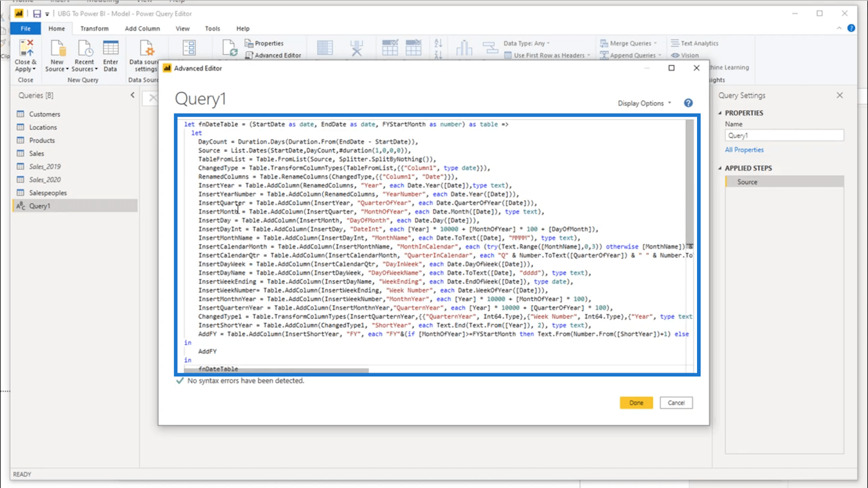868x488 pixels.
Task: Select the Sales_2019 query
Action: (x=44, y=166)
